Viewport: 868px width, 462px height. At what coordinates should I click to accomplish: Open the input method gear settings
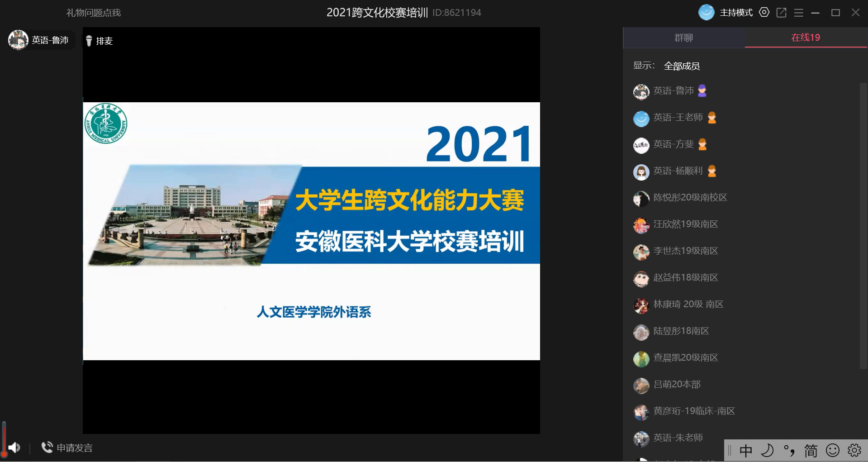coord(854,450)
